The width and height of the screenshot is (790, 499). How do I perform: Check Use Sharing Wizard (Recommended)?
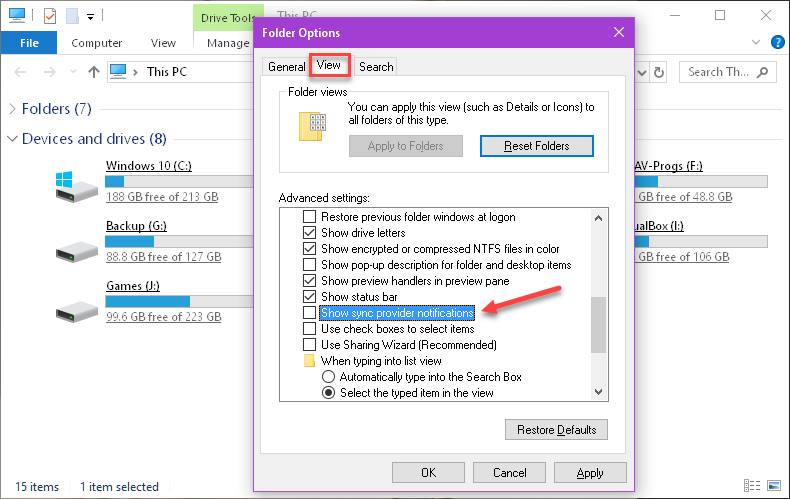[x=309, y=345]
